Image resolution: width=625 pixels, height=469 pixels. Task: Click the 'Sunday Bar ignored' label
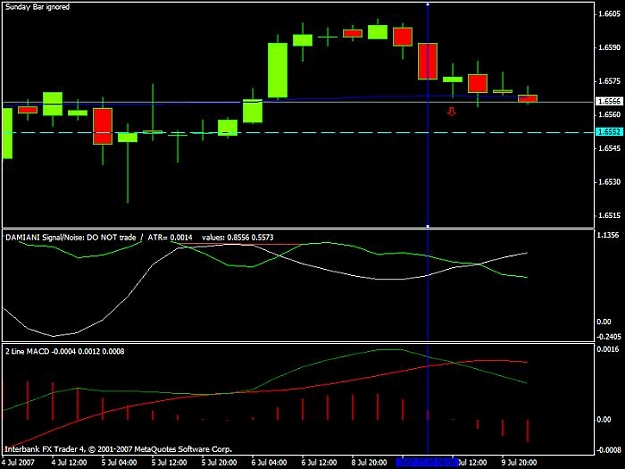37,7
